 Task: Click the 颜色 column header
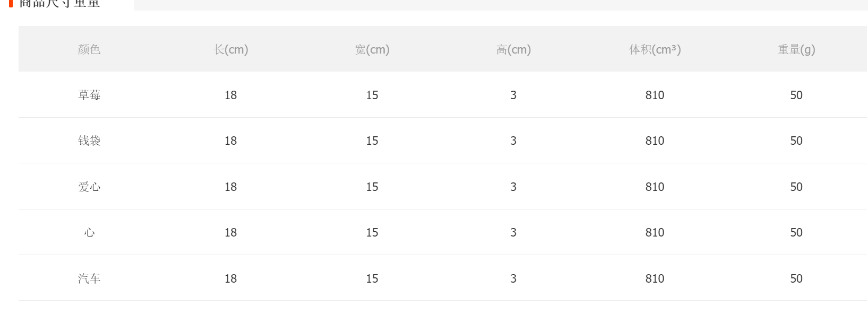click(x=89, y=49)
